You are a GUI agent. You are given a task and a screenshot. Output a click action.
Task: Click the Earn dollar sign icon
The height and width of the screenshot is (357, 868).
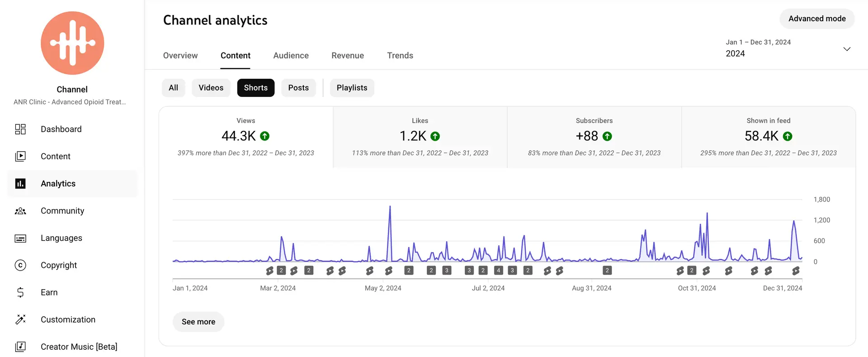(20, 292)
